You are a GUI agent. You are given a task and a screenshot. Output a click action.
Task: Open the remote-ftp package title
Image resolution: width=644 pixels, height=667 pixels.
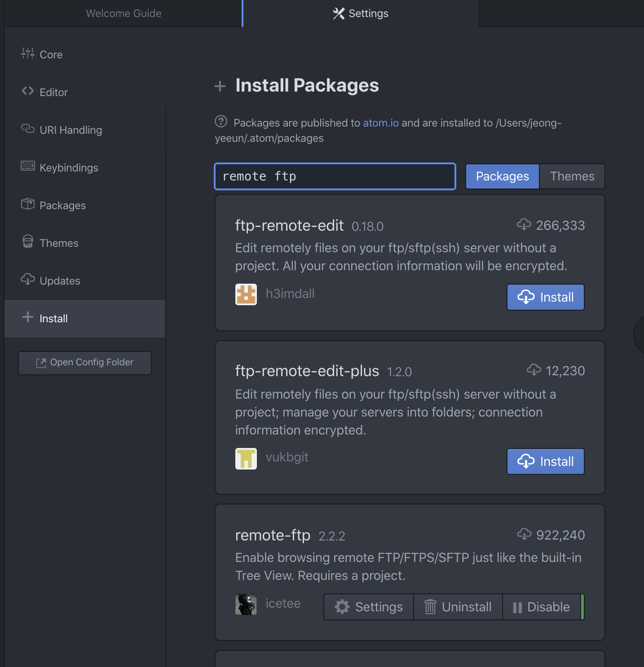(273, 535)
